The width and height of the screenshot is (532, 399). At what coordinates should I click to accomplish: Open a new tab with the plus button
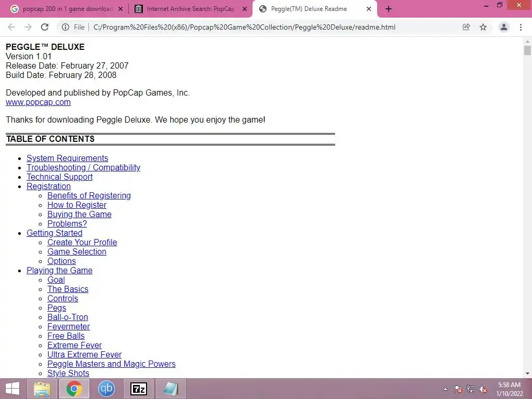[389, 9]
